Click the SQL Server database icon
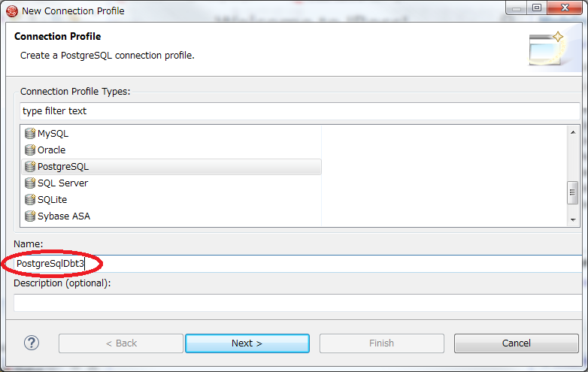This screenshot has height=372, width=588. 30,183
